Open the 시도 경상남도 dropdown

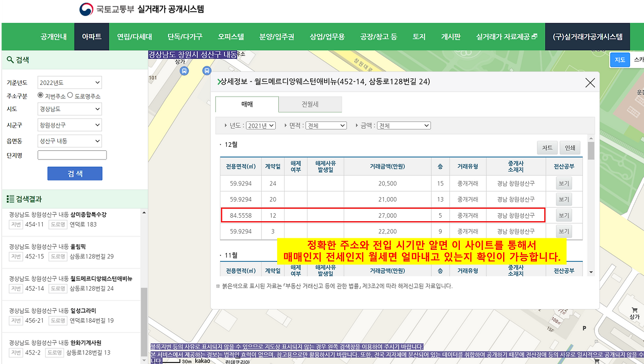click(69, 109)
